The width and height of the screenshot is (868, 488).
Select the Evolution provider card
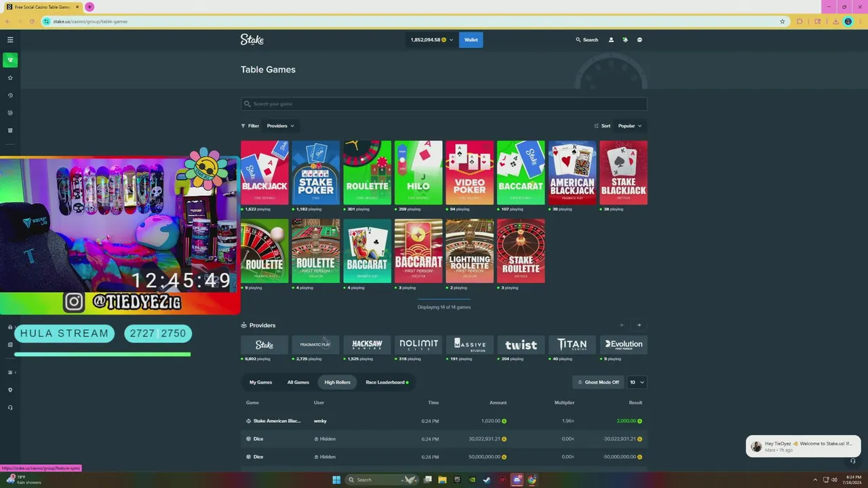[623, 344]
